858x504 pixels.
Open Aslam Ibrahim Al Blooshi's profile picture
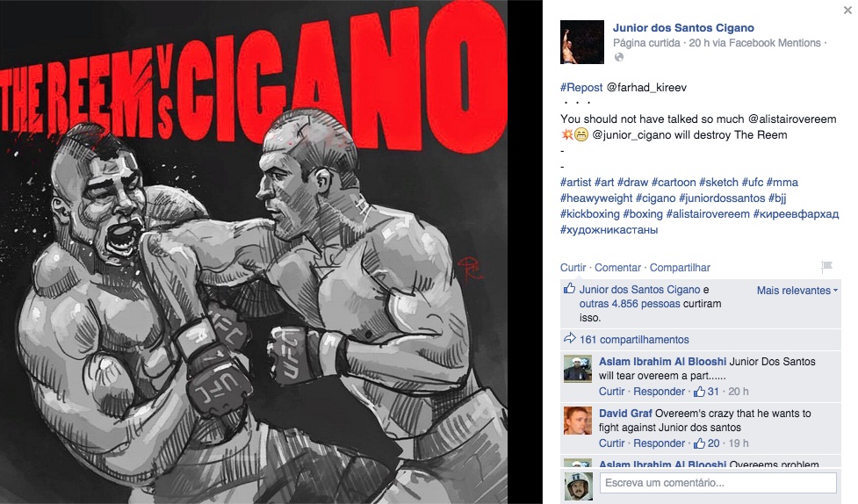click(578, 368)
